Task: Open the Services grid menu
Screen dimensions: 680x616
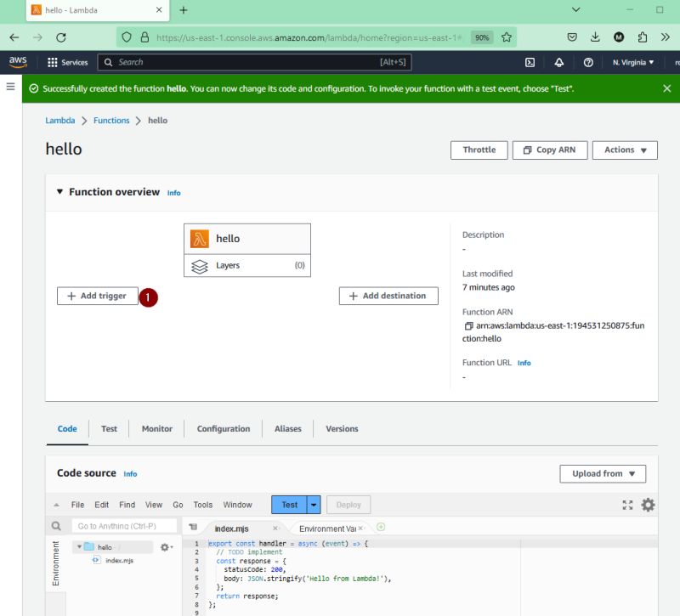Action: click(x=52, y=62)
